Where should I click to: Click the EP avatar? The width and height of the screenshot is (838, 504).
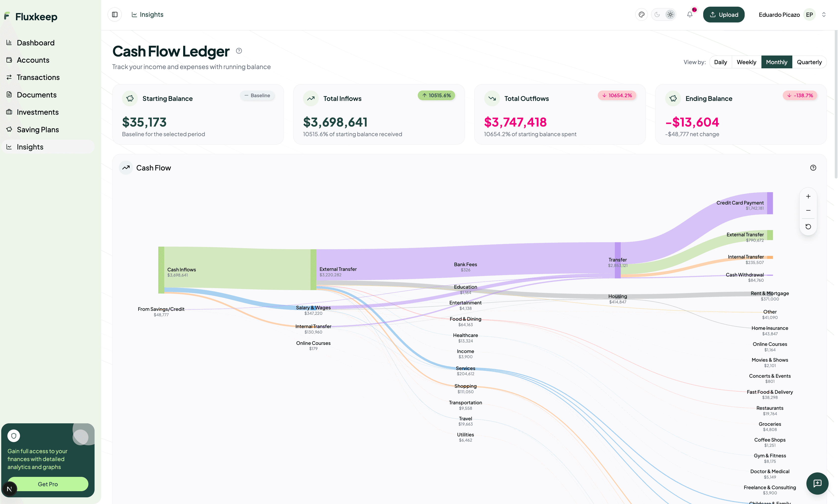click(x=809, y=14)
